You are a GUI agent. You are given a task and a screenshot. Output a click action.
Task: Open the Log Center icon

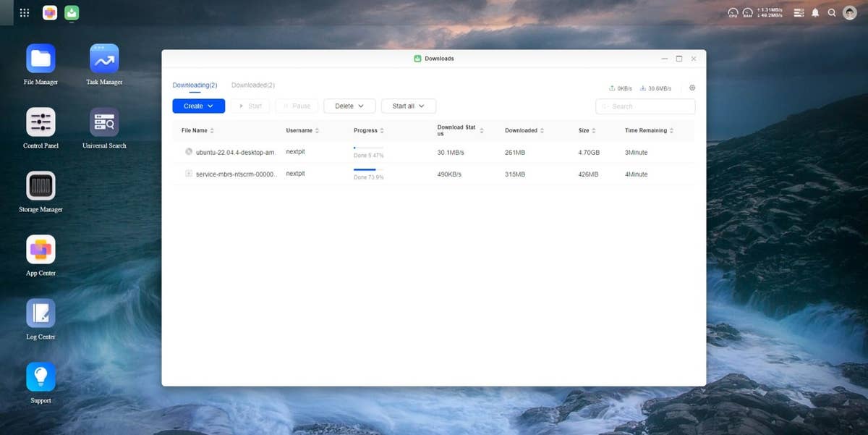[41, 313]
